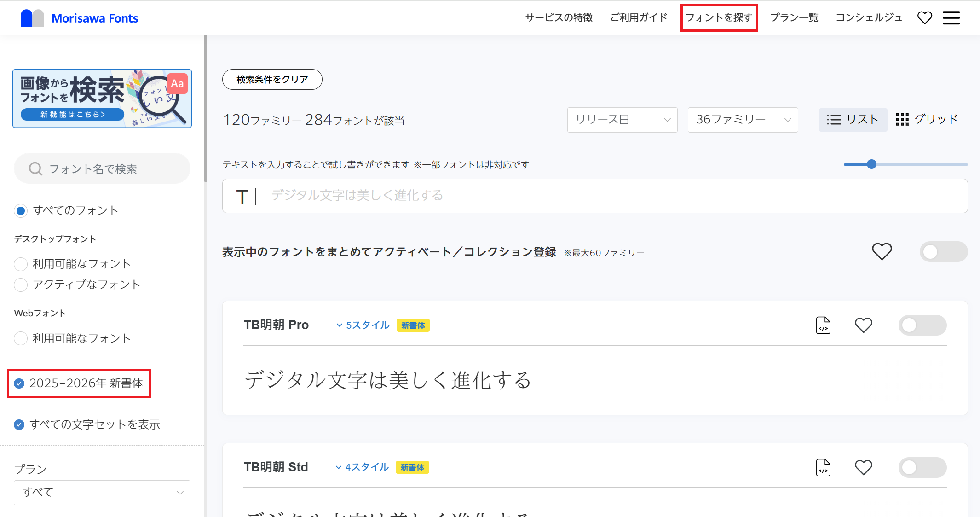
Task: Select アクティブなフォント radio button
Action: point(21,285)
